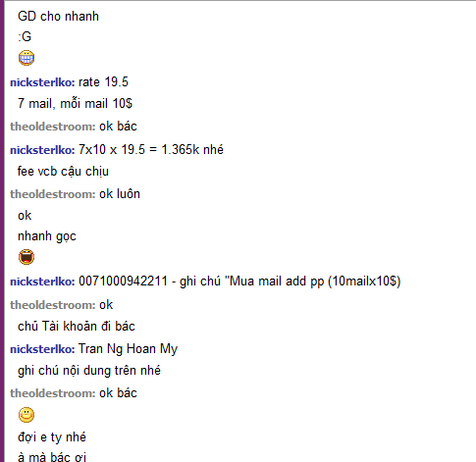Click the text 'Tran Ng Hoan My'
The width and height of the screenshot is (476, 462).
click(129, 349)
